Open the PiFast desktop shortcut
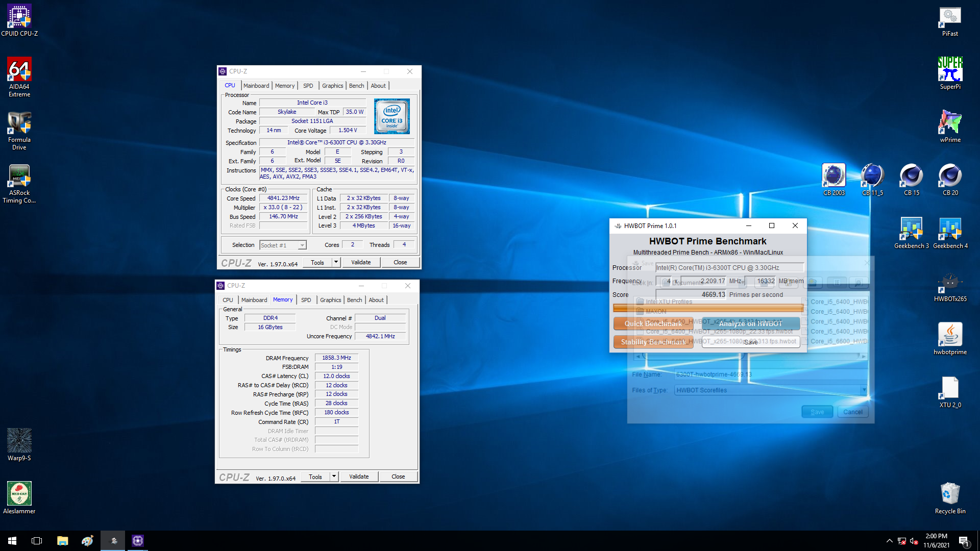Image resolution: width=980 pixels, height=551 pixels. (x=950, y=20)
